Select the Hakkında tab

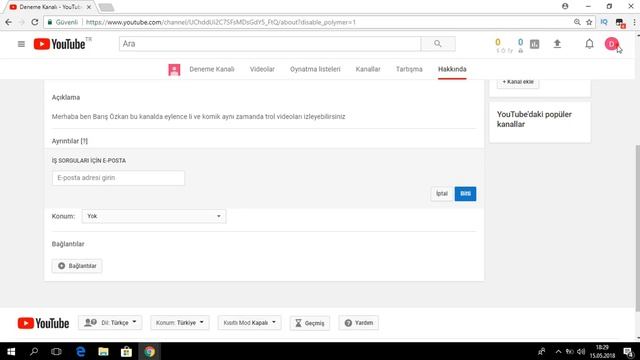(452, 69)
